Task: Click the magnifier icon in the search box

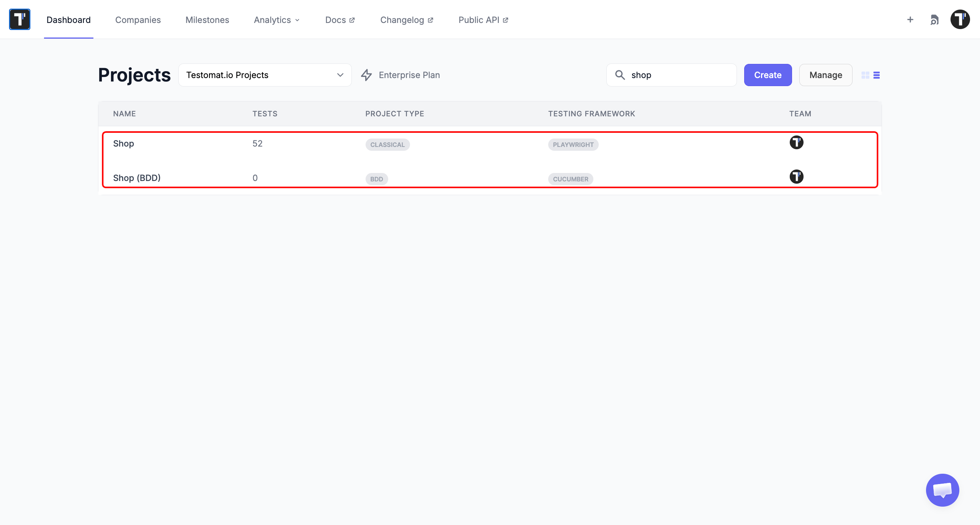Action: click(620, 75)
